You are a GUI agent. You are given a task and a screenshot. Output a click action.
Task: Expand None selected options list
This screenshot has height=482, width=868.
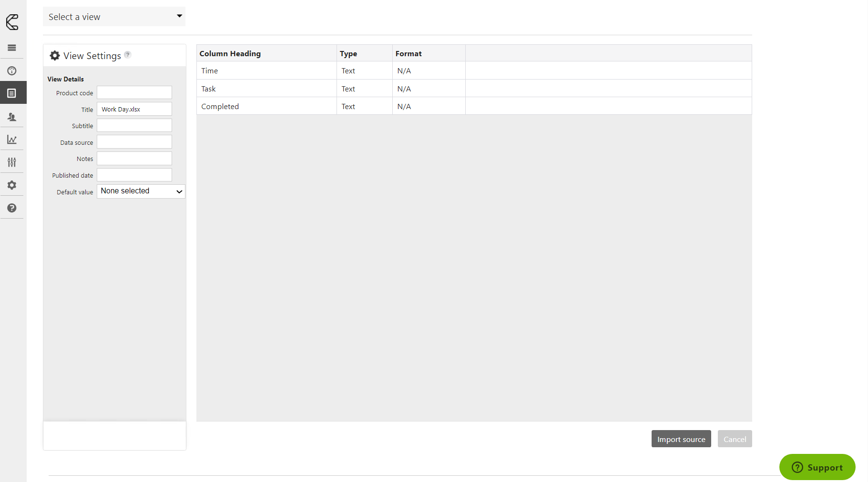point(140,191)
